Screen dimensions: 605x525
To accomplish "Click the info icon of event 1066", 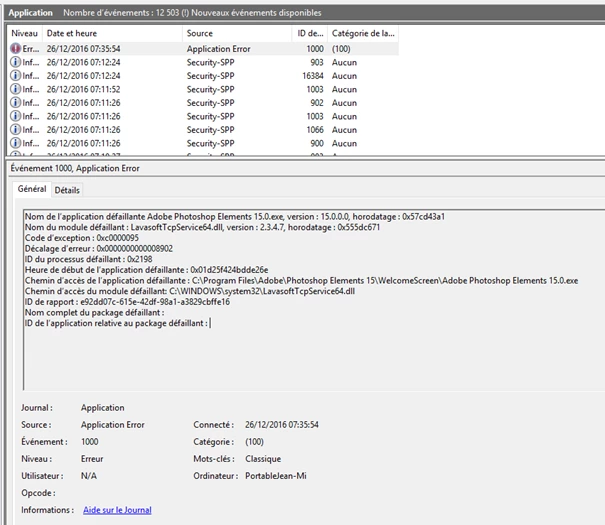I will click(x=15, y=130).
